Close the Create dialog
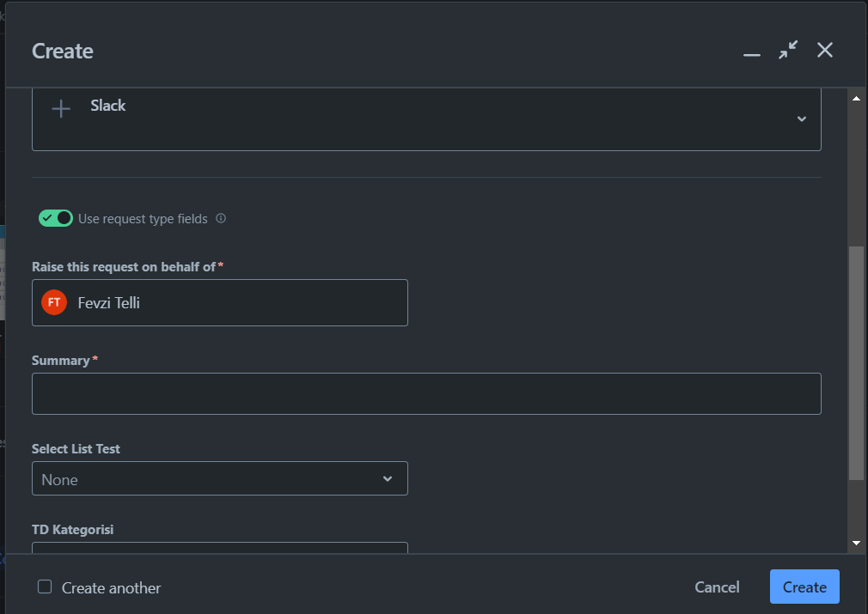Screen dimensions: 868x614 [x=824, y=50]
